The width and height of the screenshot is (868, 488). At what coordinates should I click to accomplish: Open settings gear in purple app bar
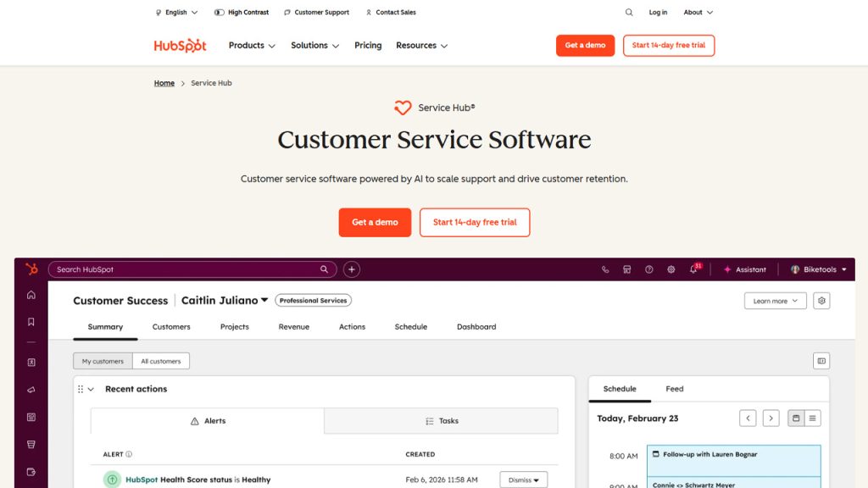[x=671, y=269]
